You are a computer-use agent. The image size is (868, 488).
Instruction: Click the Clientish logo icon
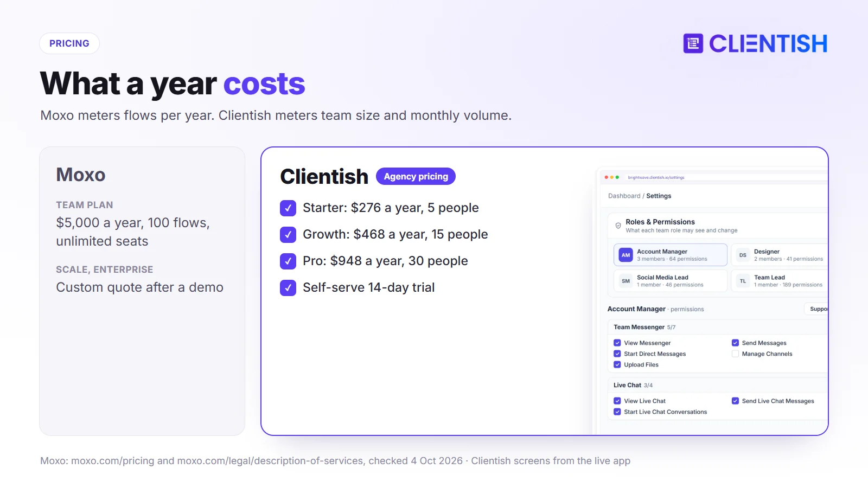tap(693, 43)
